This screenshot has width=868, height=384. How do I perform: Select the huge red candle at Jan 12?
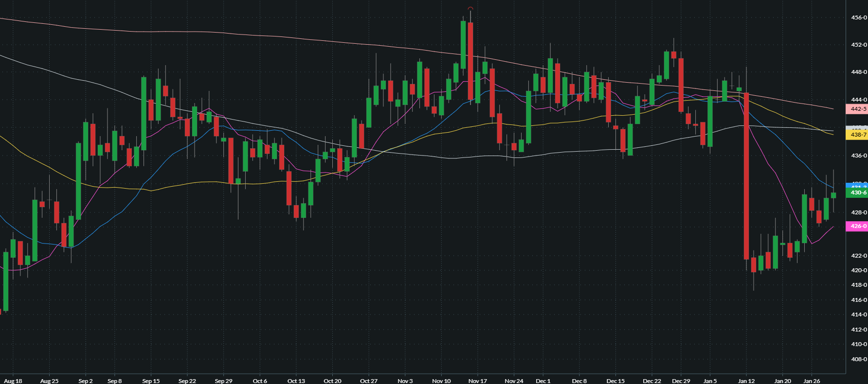746,175
